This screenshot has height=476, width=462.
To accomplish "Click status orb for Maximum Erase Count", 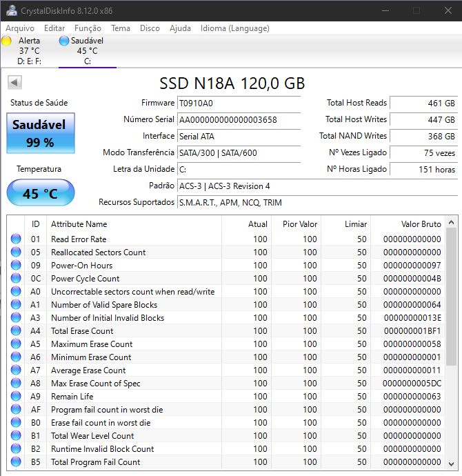I will (x=16, y=344).
